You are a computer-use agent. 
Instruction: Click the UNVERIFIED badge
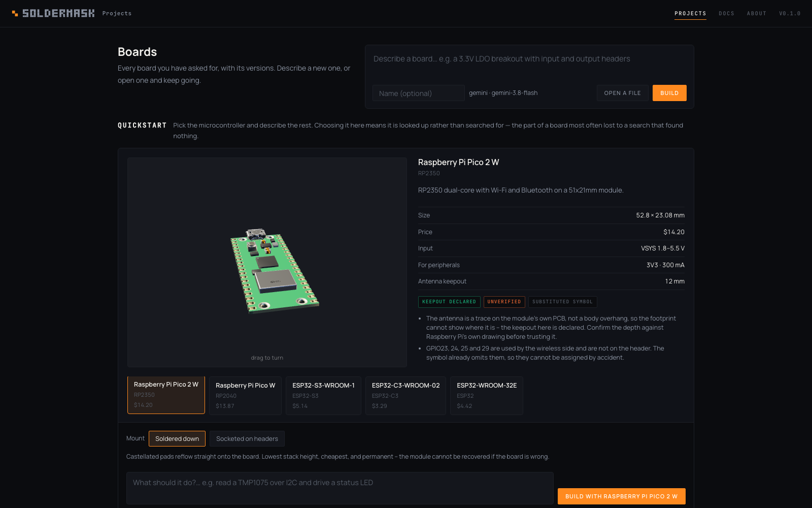click(504, 302)
